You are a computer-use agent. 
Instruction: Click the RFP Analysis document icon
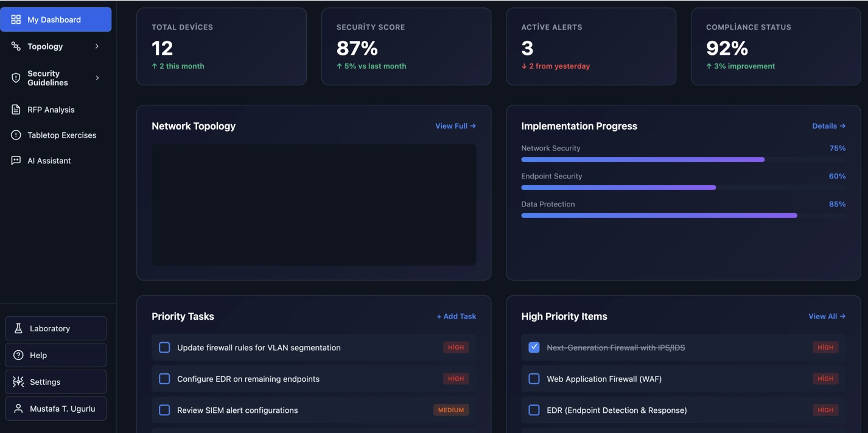click(x=16, y=110)
